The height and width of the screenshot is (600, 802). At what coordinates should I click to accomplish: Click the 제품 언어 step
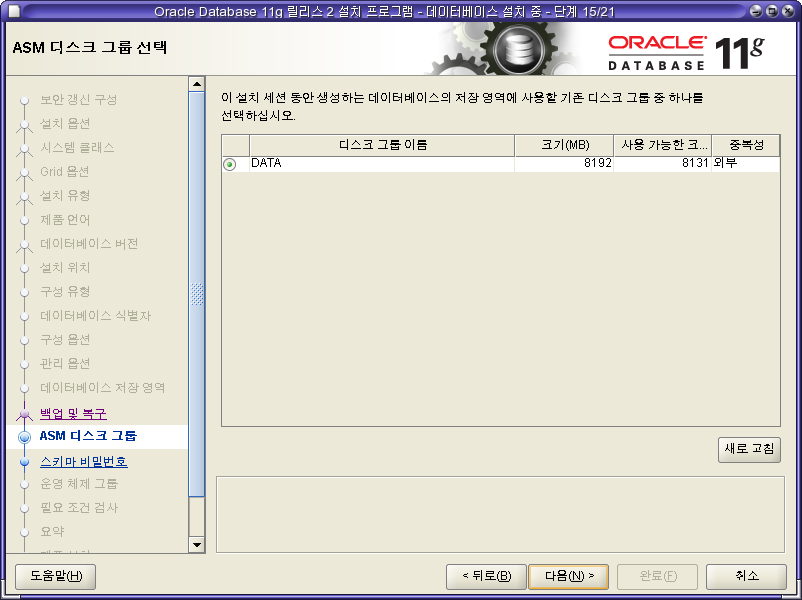click(x=65, y=220)
